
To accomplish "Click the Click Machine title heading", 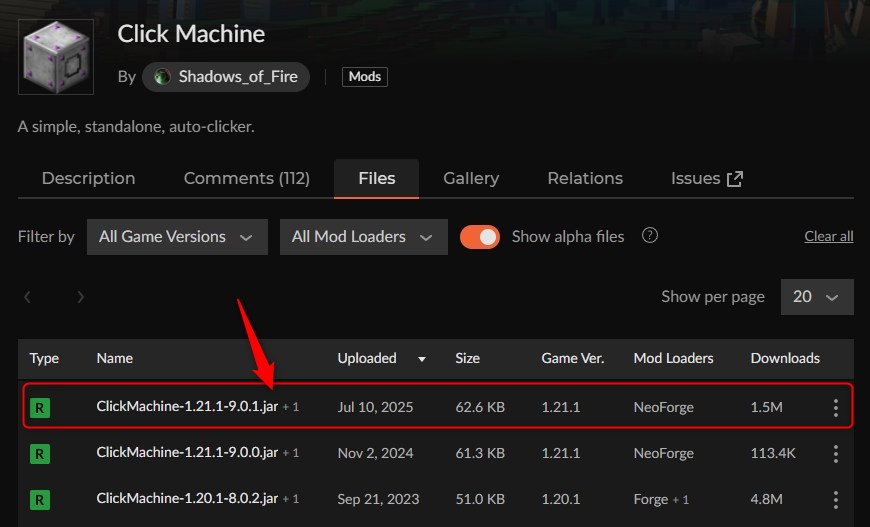I will [x=191, y=34].
